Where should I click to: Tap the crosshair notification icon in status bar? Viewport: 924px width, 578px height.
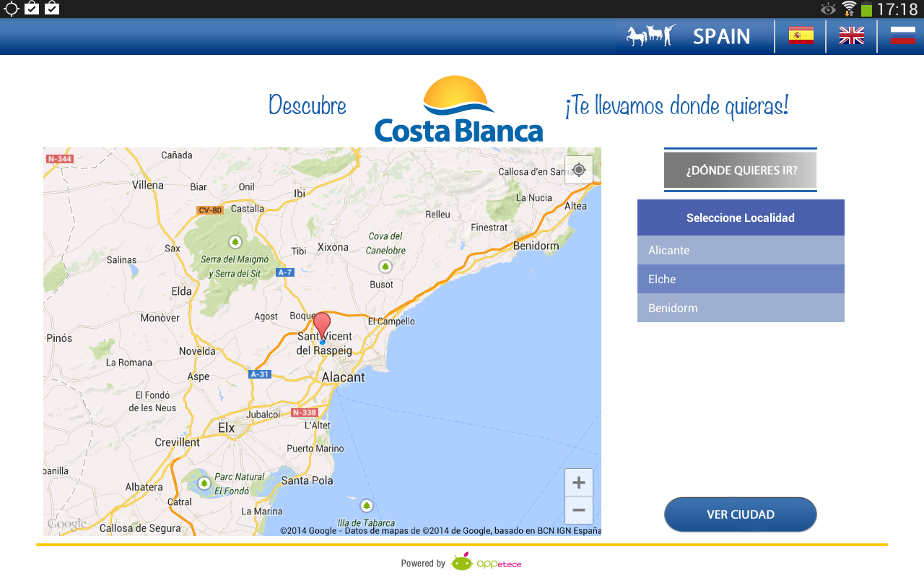(11, 9)
